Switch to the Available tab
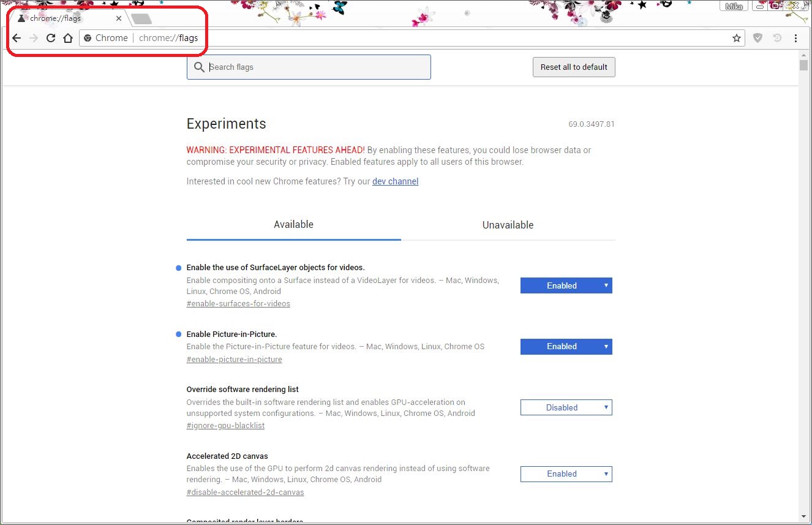The height and width of the screenshot is (525, 812). click(294, 225)
